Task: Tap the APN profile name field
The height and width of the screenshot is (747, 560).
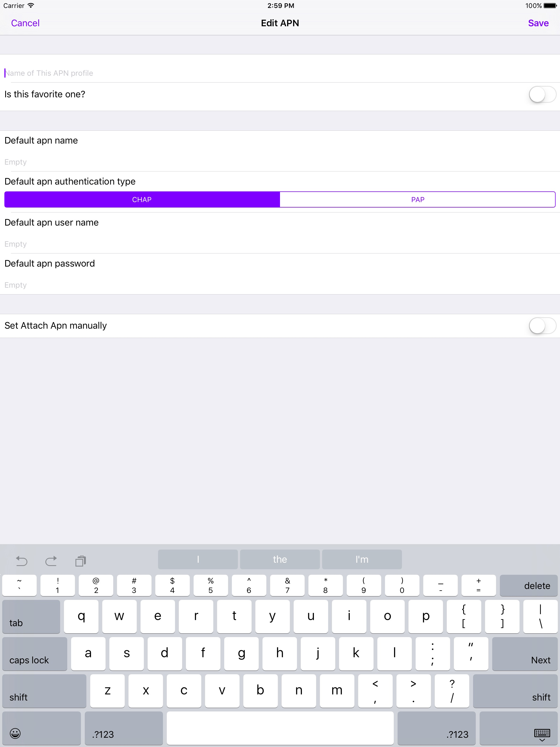Action: click(x=135, y=73)
